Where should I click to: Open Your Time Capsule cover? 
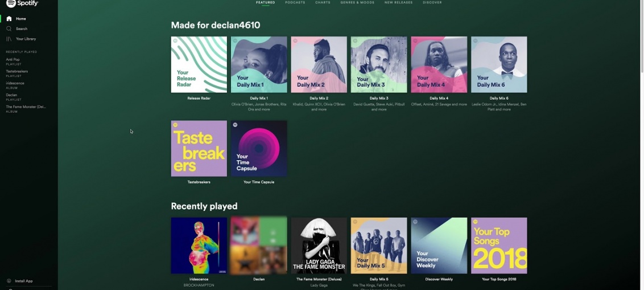coord(259,149)
